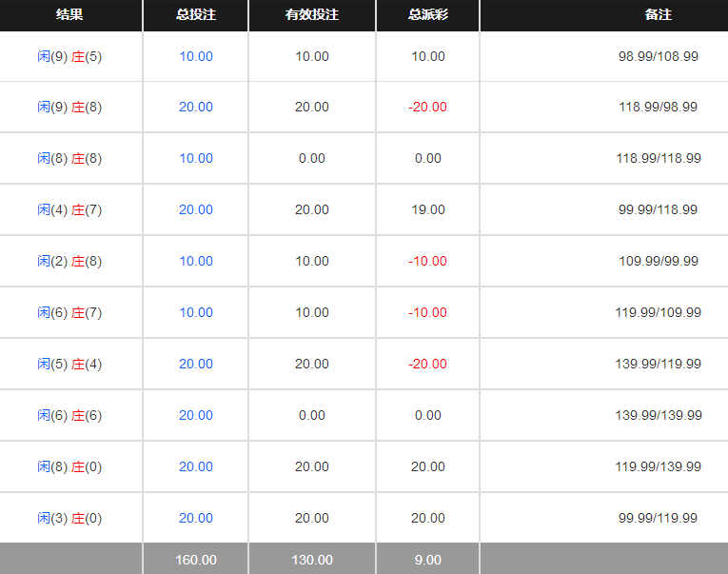The height and width of the screenshot is (574, 728).
Task: Select the remark 119.99/139.99
Action: click(659, 466)
